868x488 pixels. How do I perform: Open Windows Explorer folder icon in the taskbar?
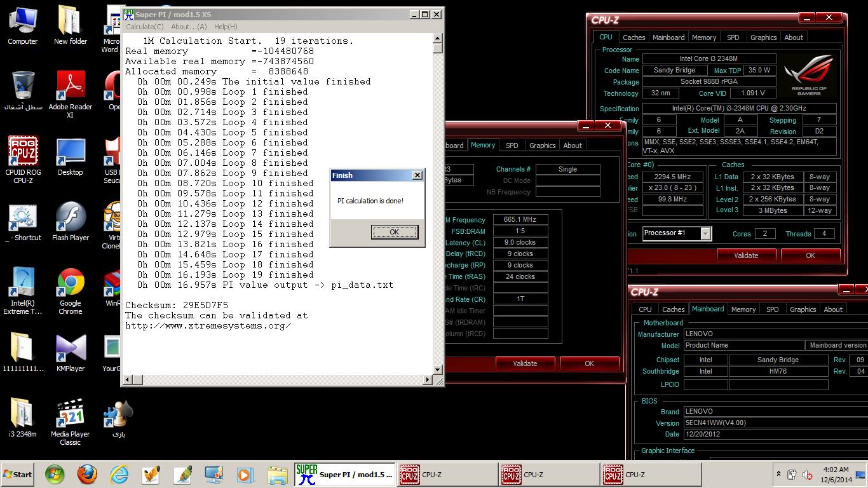click(277, 475)
